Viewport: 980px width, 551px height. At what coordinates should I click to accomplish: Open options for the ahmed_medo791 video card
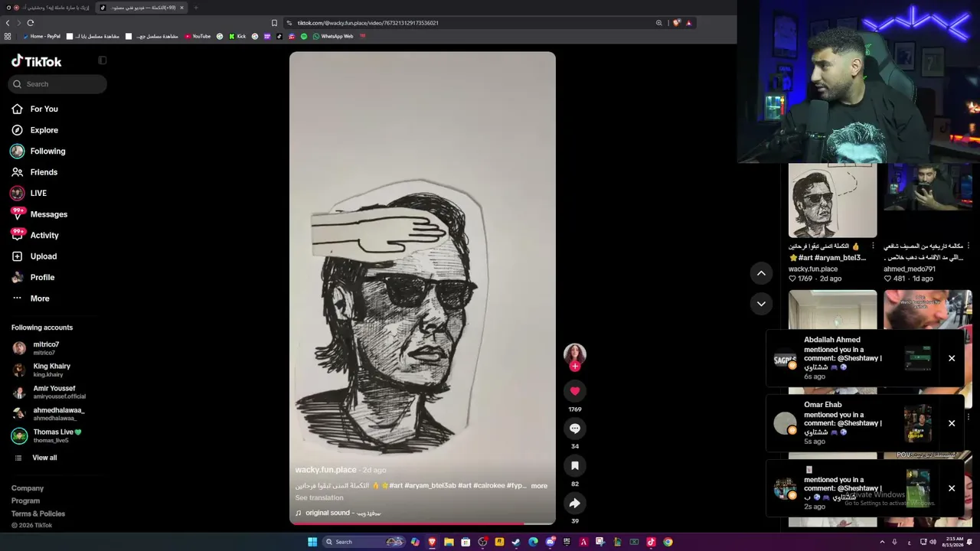pyautogui.click(x=968, y=246)
